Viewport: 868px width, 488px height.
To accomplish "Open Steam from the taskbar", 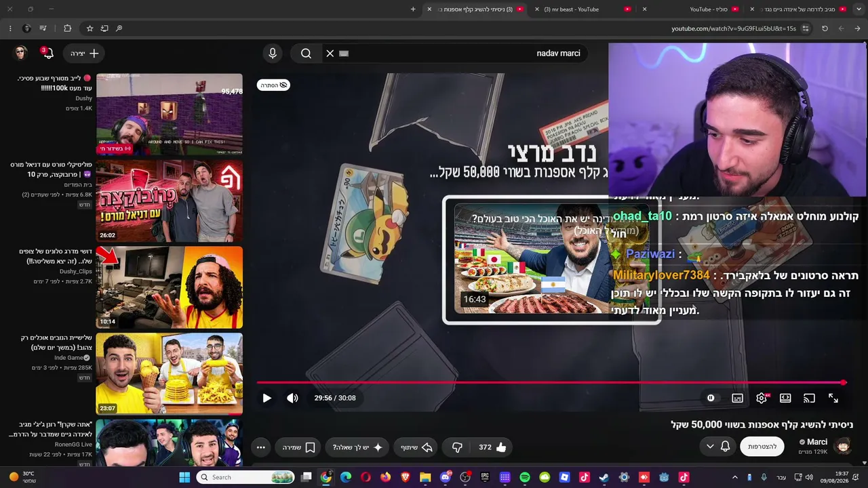I will 604,477.
